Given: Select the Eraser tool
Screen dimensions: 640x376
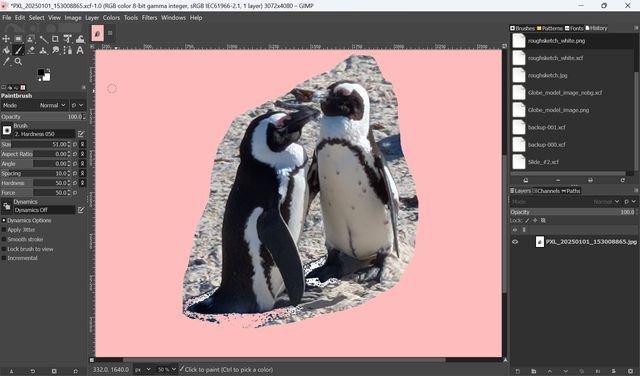Looking at the screenshot, I should click(x=31, y=50).
